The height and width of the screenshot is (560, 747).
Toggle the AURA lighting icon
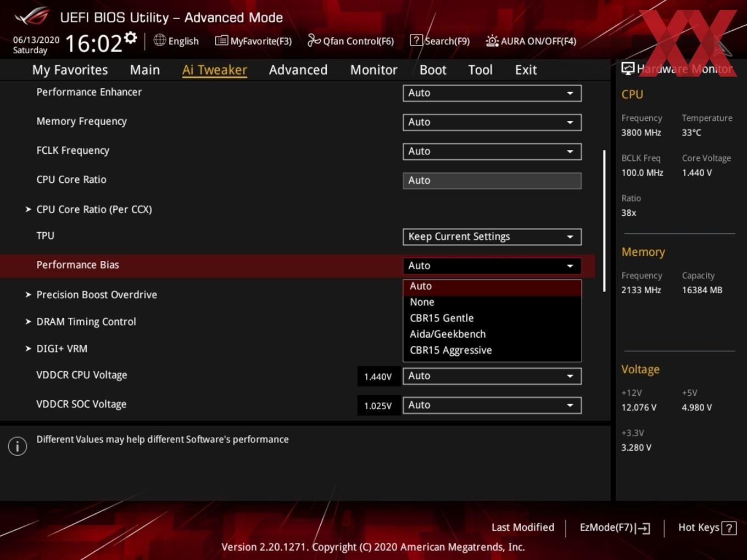(x=492, y=41)
